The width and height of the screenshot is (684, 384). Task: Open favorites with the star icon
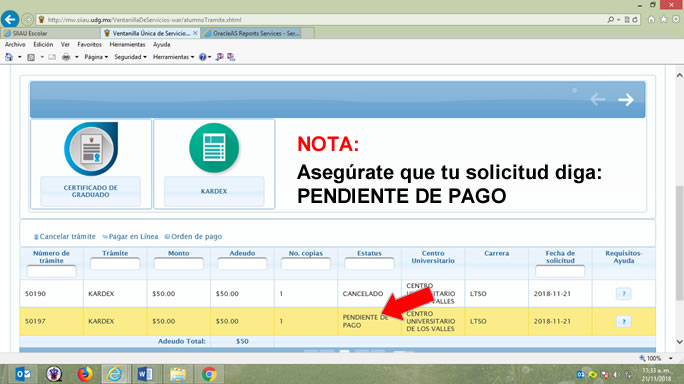663,20
